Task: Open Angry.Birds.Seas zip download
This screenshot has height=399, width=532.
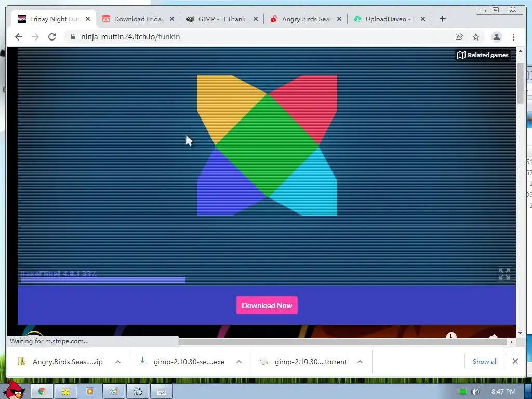Action: pos(60,362)
